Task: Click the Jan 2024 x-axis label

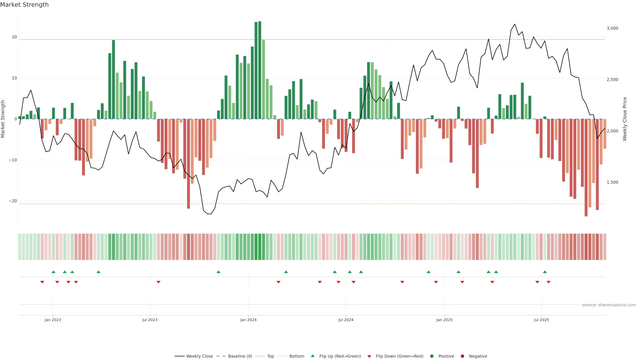Action: [248, 320]
